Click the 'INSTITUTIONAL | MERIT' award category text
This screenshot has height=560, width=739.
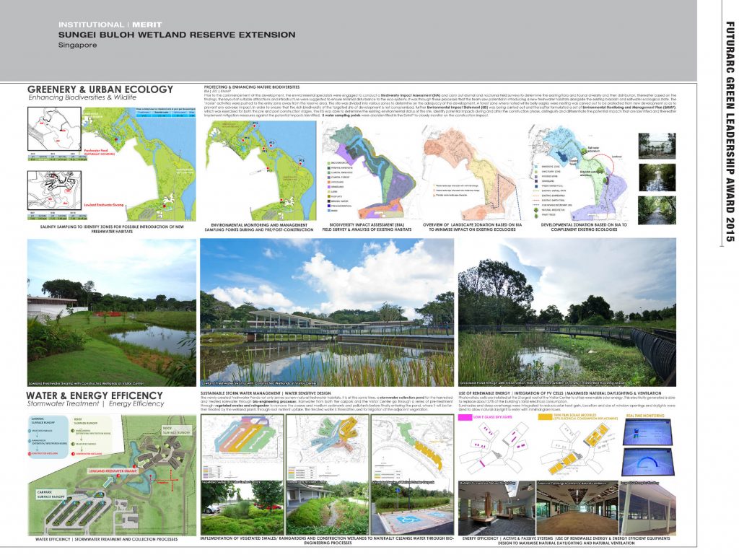pyautogui.click(x=110, y=25)
